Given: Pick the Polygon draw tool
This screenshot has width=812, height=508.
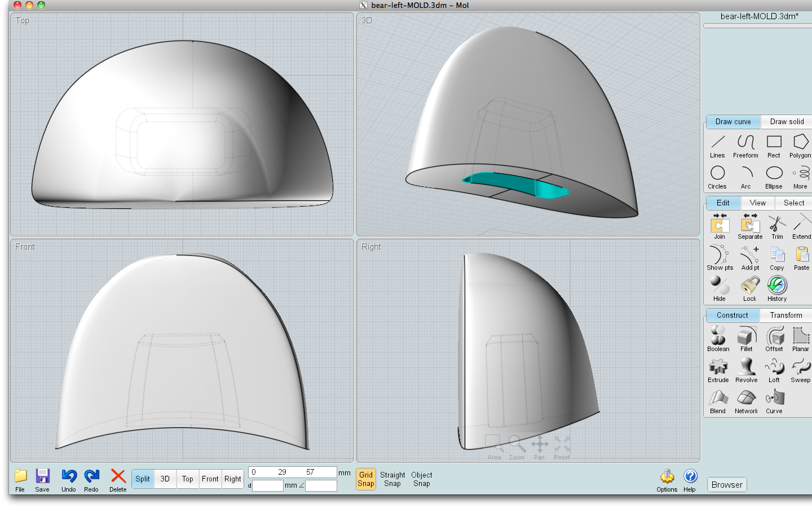Looking at the screenshot, I should [x=800, y=144].
